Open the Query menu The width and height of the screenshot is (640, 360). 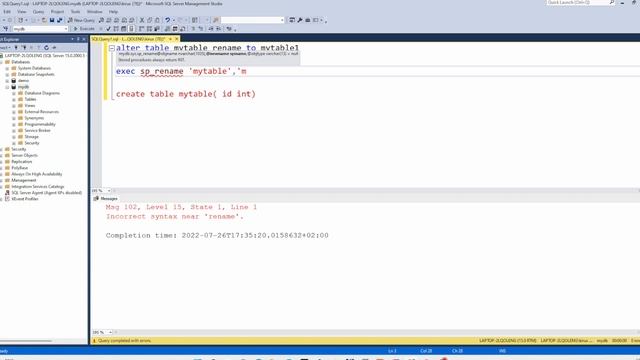(x=38, y=12)
